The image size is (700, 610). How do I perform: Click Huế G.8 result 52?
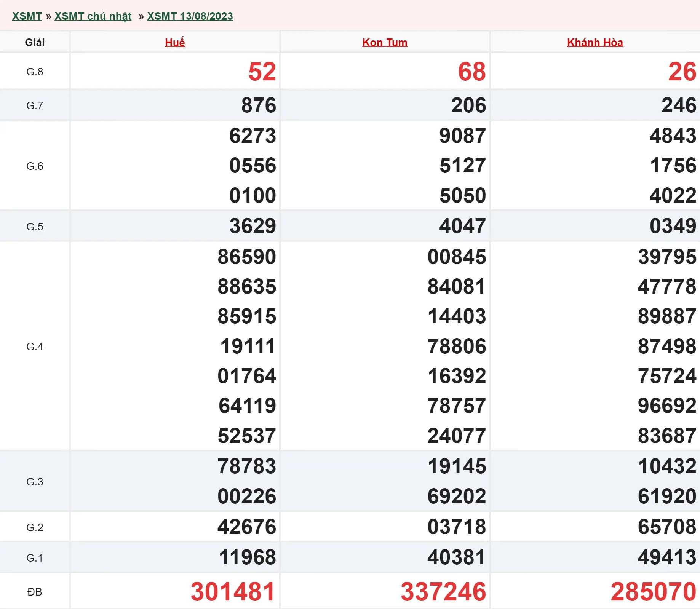262,72
